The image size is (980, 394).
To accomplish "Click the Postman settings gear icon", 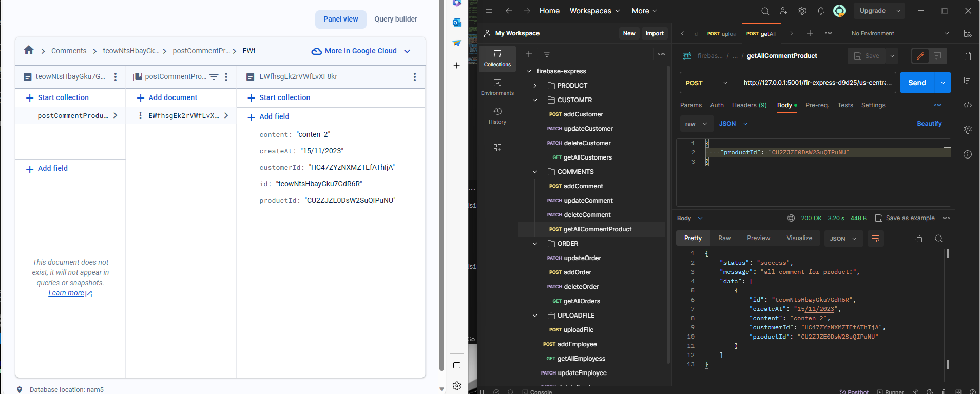I will coord(802,11).
